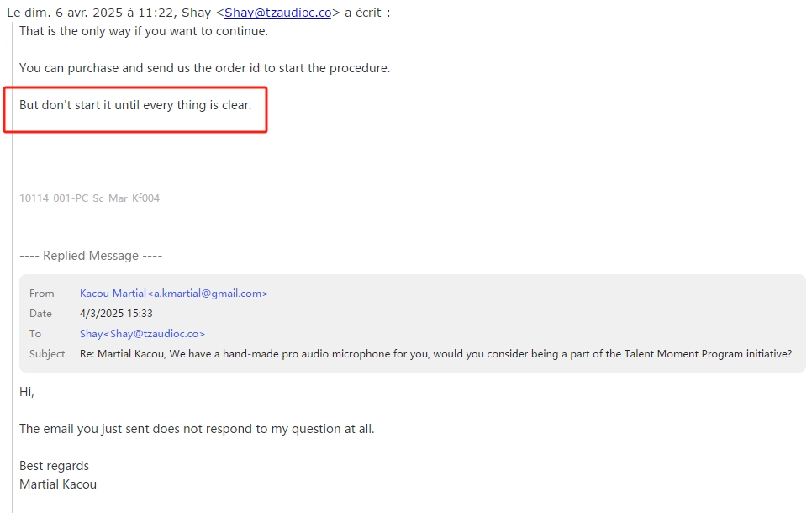812x513 pixels.
Task: Click the "Subject" field label
Action: click(47, 354)
